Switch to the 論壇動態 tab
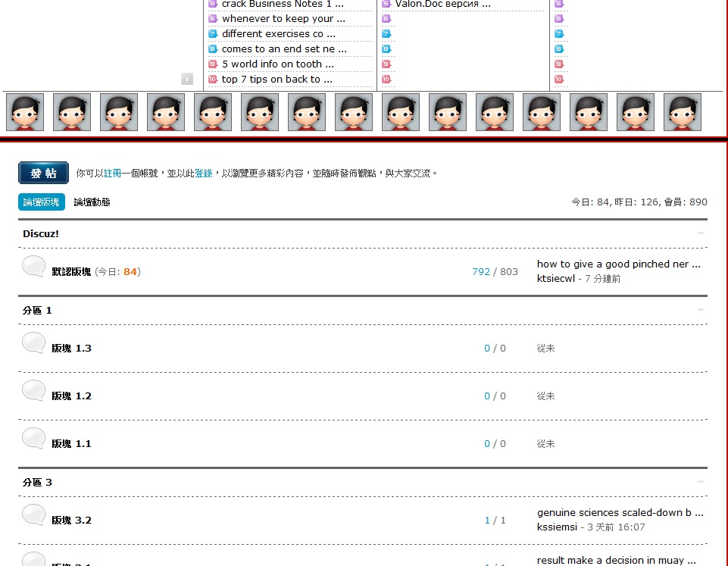The image size is (728, 566). (x=92, y=202)
